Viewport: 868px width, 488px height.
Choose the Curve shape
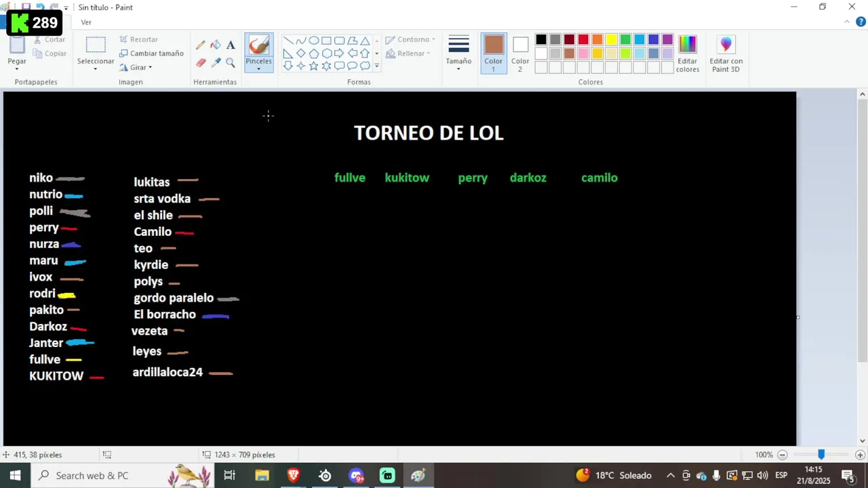coord(301,41)
